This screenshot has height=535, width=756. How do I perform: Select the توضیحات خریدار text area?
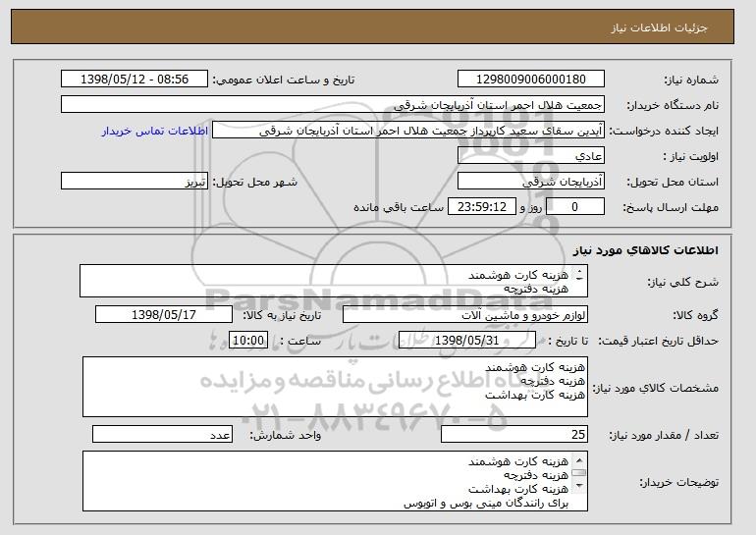point(335,481)
